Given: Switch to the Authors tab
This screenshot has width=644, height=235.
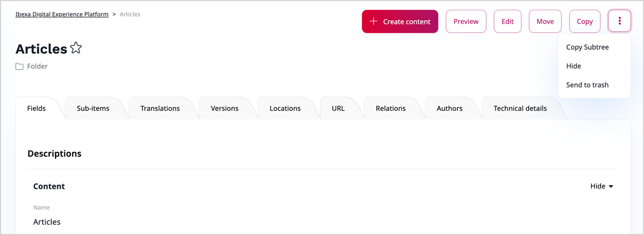Looking at the screenshot, I should pyautogui.click(x=450, y=109).
